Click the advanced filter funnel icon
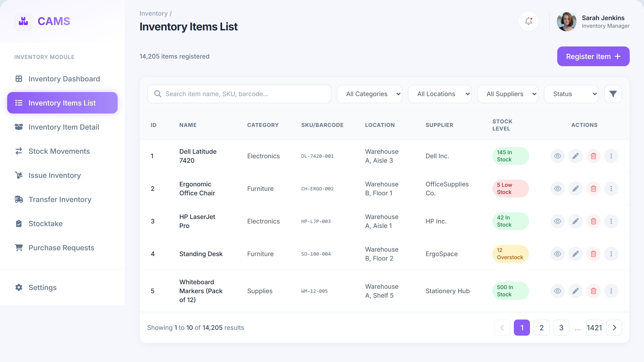The image size is (644, 362). [613, 94]
